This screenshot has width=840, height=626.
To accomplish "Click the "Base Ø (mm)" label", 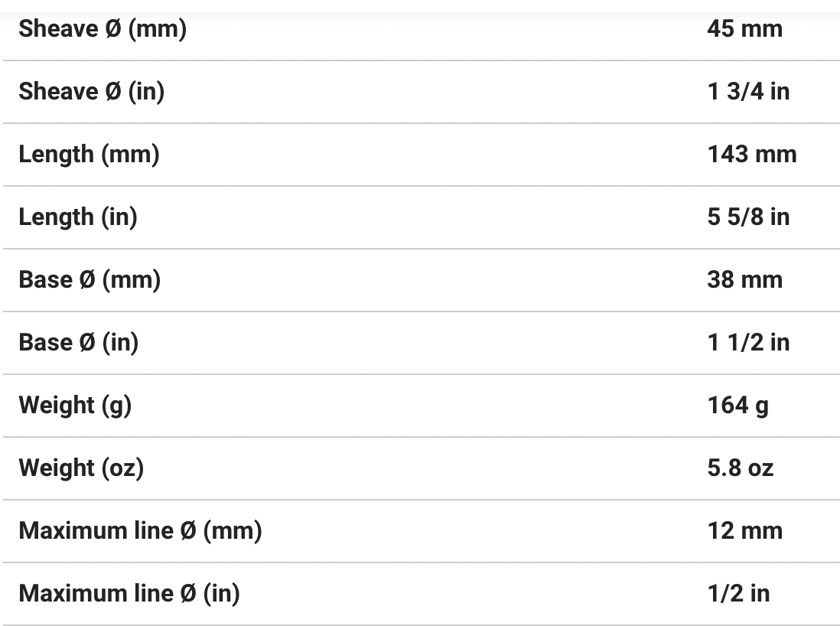I will tap(90, 280).
